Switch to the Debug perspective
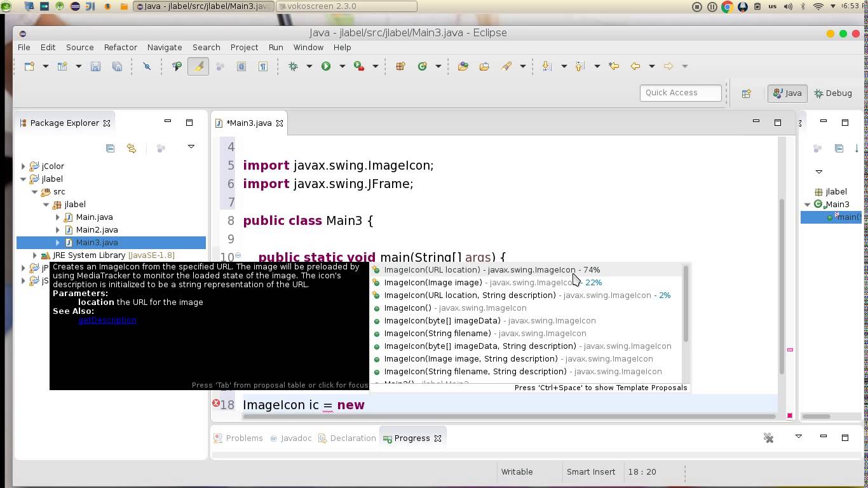 point(833,93)
